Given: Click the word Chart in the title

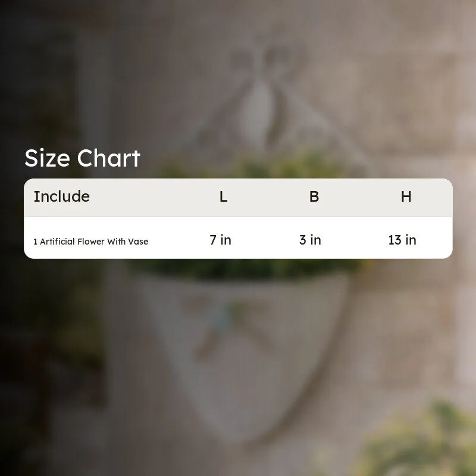Looking at the screenshot, I should [109, 158].
